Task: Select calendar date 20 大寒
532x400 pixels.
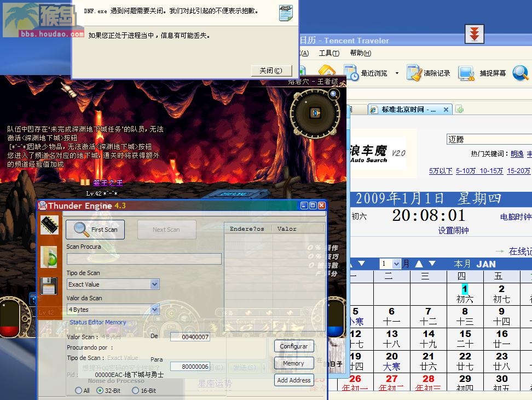Action: pos(391,361)
